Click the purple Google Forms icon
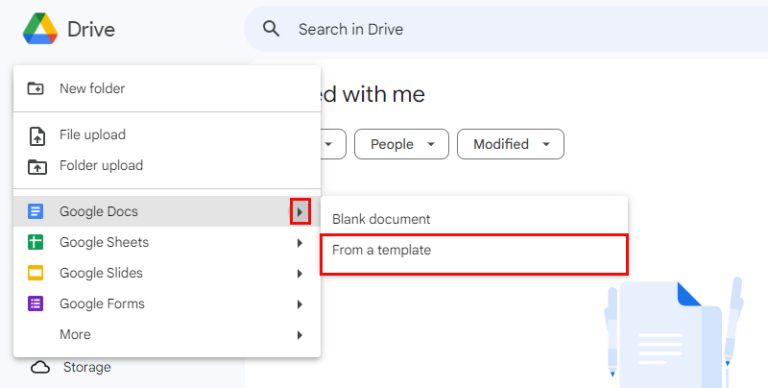Screen dimensions: 768x388 [x=35, y=304]
